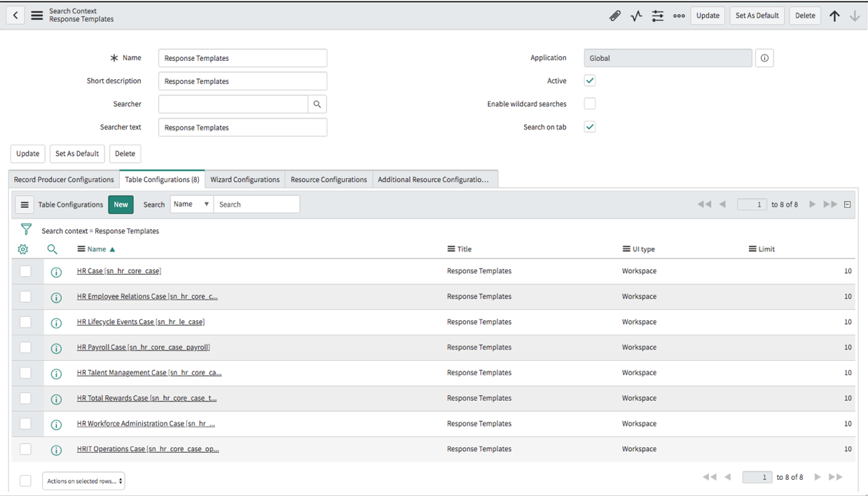Switch to Wizard Configurations tab

pyautogui.click(x=245, y=180)
